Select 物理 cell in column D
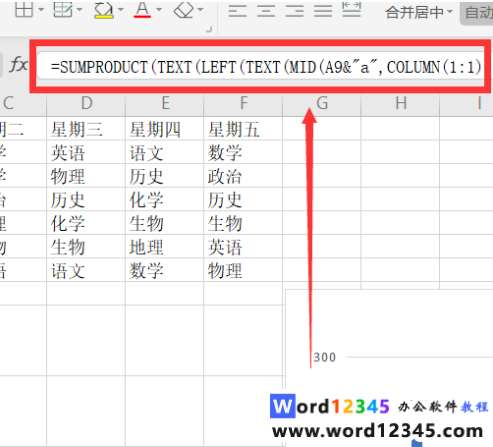This screenshot has height=447, width=493. click(86, 176)
